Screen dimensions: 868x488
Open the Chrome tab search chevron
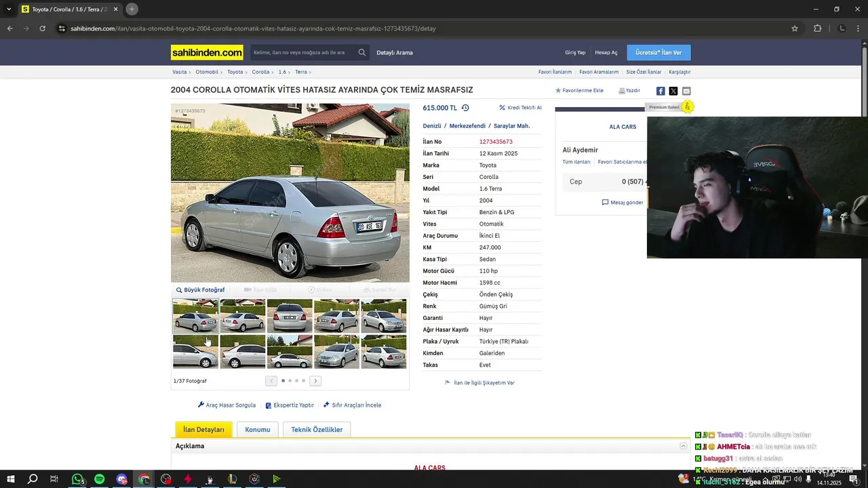coord(9,9)
